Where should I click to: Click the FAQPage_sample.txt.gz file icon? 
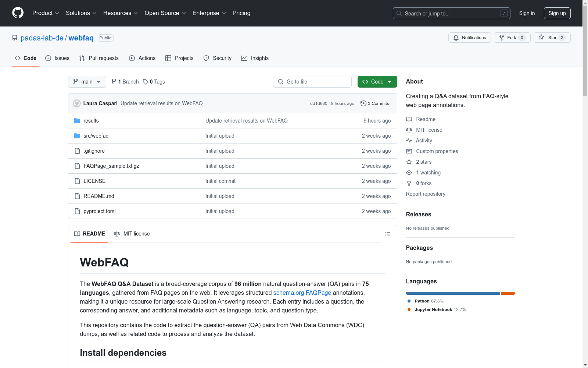click(x=77, y=166)
